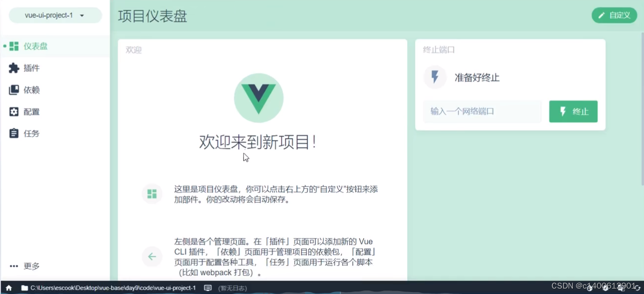644x294 pixels.
Task: Expand the 更多 more menu
Action: [x=55, y=266]
